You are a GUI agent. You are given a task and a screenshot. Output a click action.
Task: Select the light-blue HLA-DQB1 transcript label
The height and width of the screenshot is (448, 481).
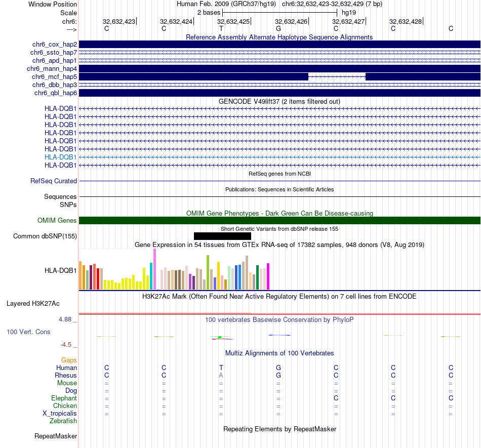click(x=60, y=157)
